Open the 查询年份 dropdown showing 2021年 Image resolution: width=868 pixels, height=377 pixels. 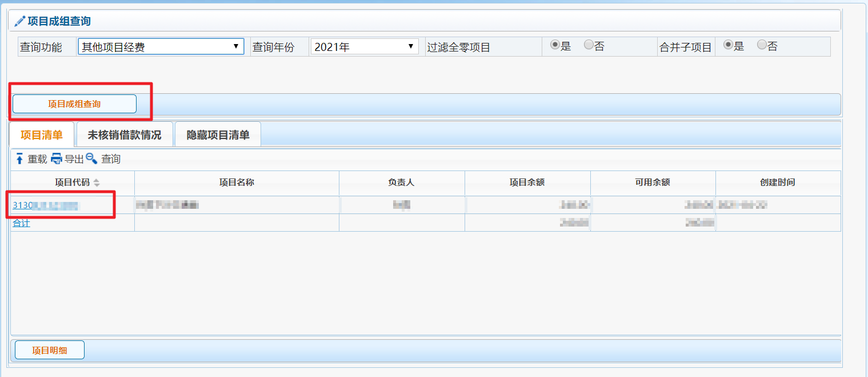364,47
